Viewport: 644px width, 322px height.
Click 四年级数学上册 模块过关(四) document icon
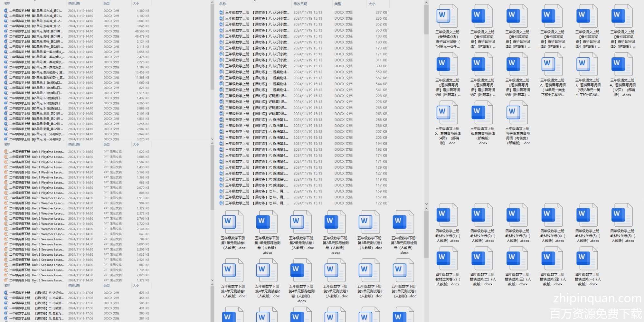click(x=552, y=258)
